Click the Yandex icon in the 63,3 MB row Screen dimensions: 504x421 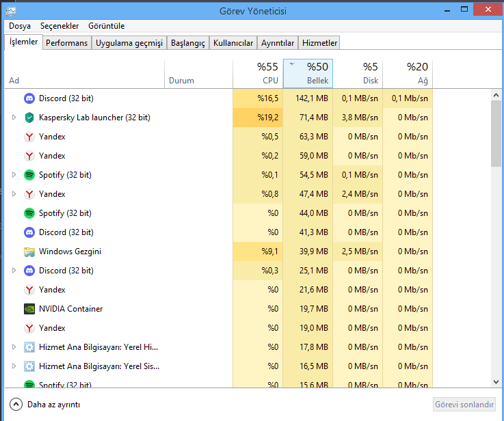tap(29, 137)
